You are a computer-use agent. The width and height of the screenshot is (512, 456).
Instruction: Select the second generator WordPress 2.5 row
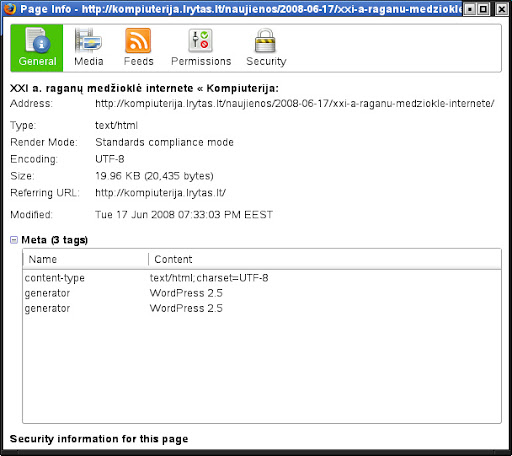(262, 308)
